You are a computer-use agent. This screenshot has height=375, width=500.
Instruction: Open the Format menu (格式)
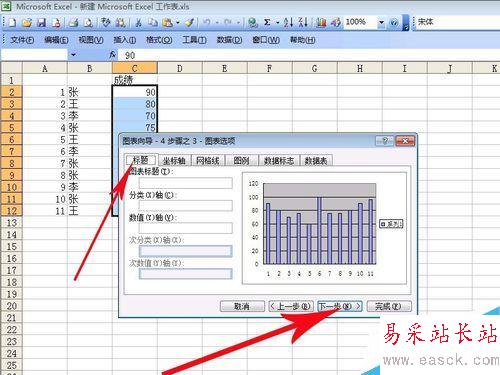click(159, 40)
